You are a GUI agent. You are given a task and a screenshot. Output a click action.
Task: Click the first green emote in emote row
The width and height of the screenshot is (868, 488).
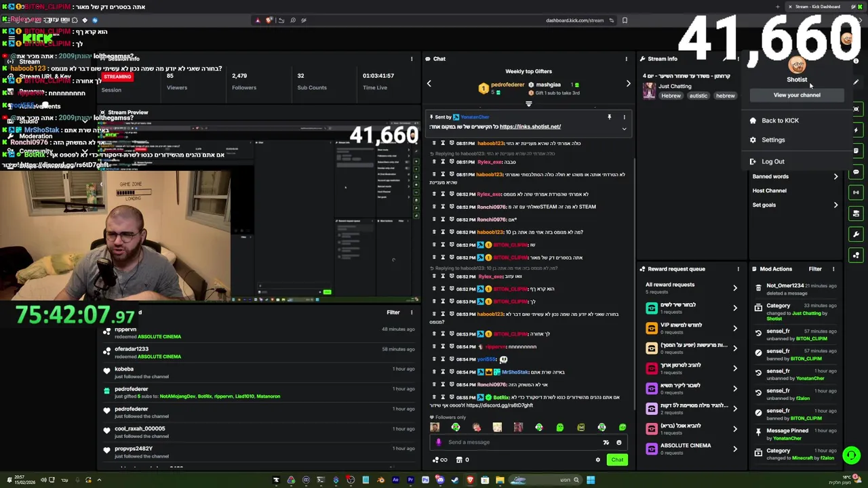456,427
